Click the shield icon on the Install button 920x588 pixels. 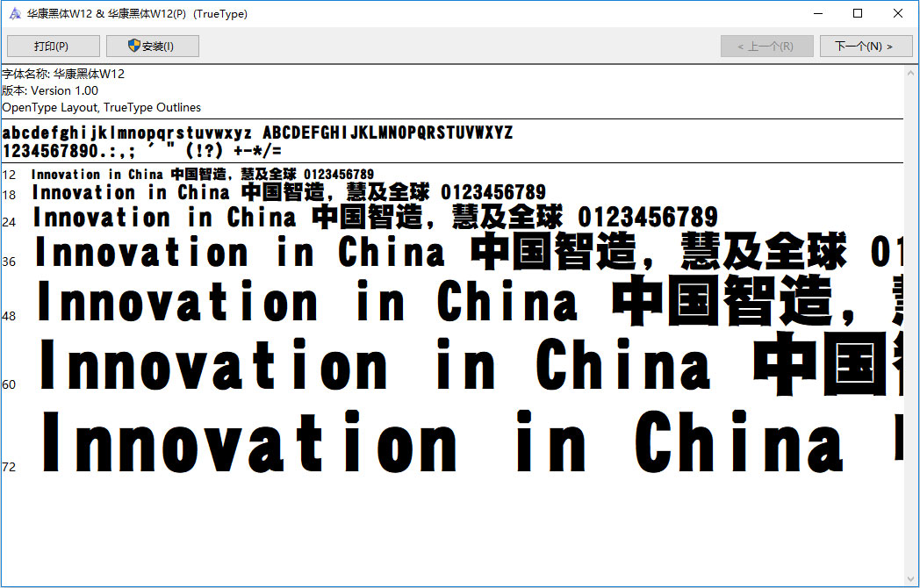coord(134,46)
